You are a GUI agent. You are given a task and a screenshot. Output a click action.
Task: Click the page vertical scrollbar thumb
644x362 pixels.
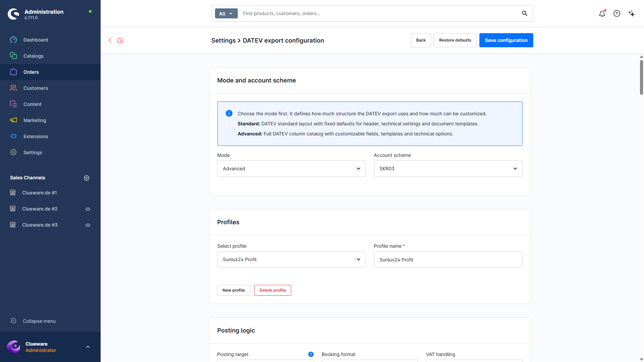coord(641,77)
